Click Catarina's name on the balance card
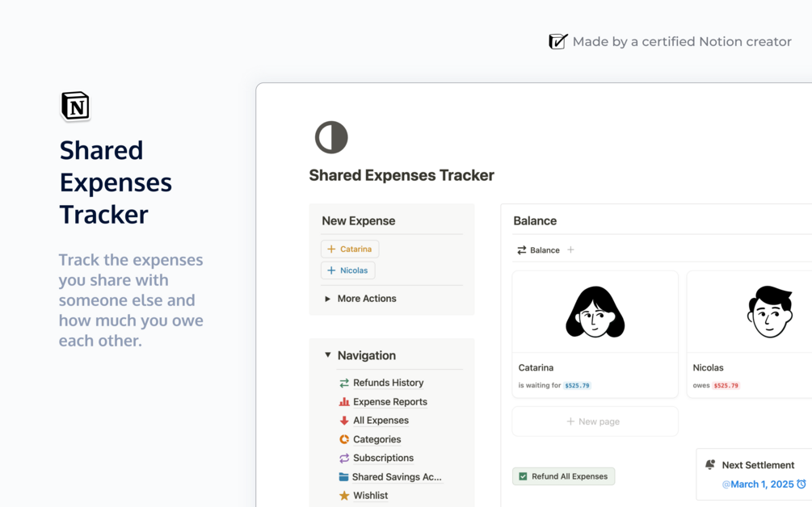 coord(536,368)
